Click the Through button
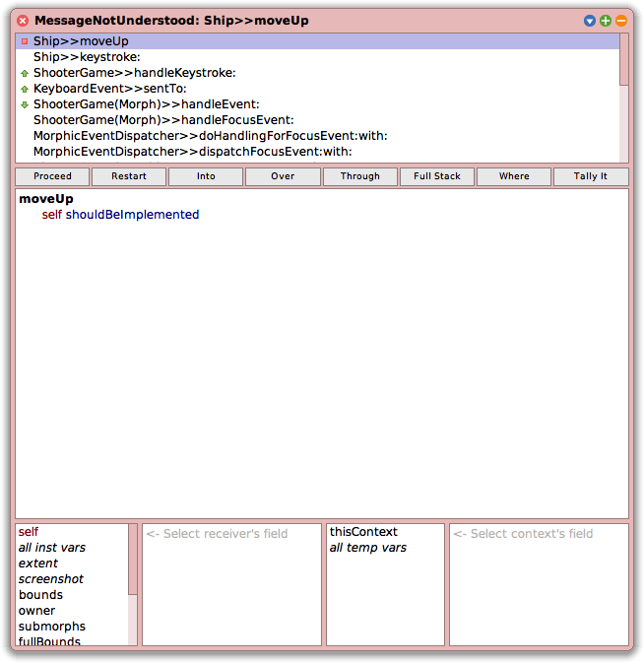 pos(360,176)
